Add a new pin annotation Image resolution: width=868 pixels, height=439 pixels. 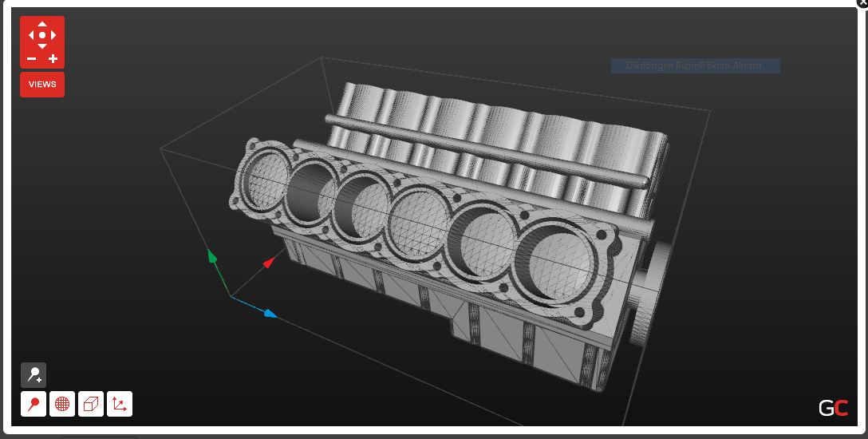click(34, 375)
